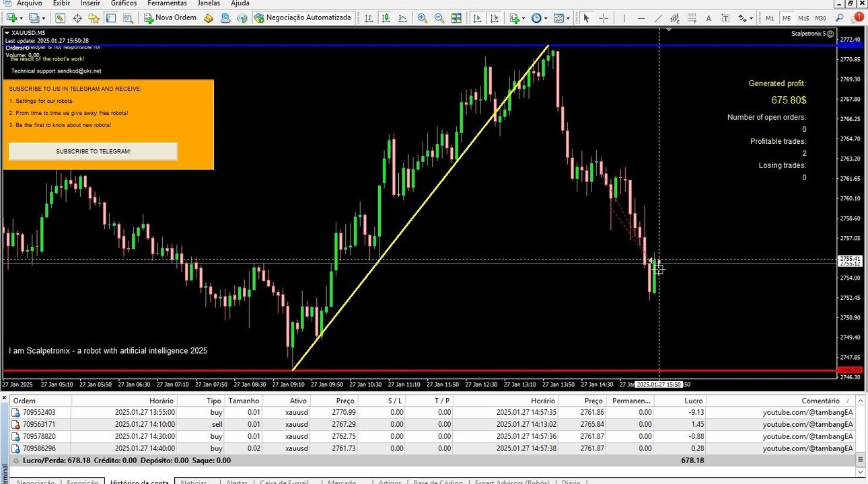Switch to bar chart mode
868x484 pixels.
[368, 18]
